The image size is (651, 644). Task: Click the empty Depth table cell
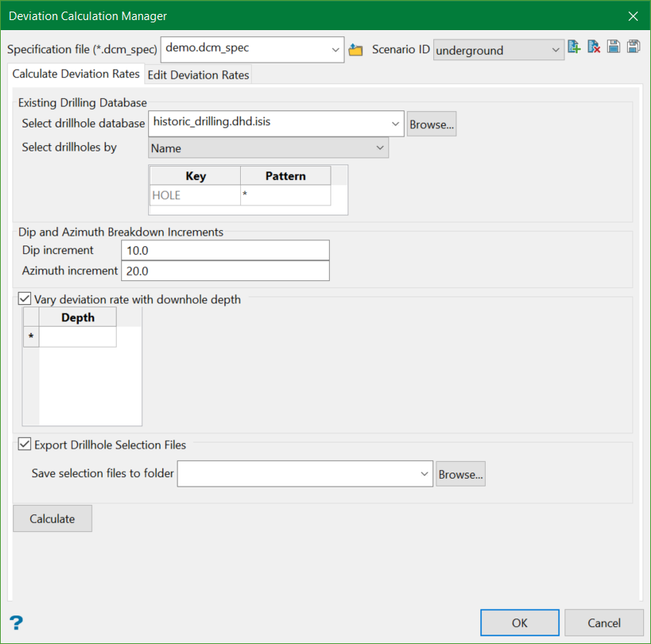coord(78,337)
